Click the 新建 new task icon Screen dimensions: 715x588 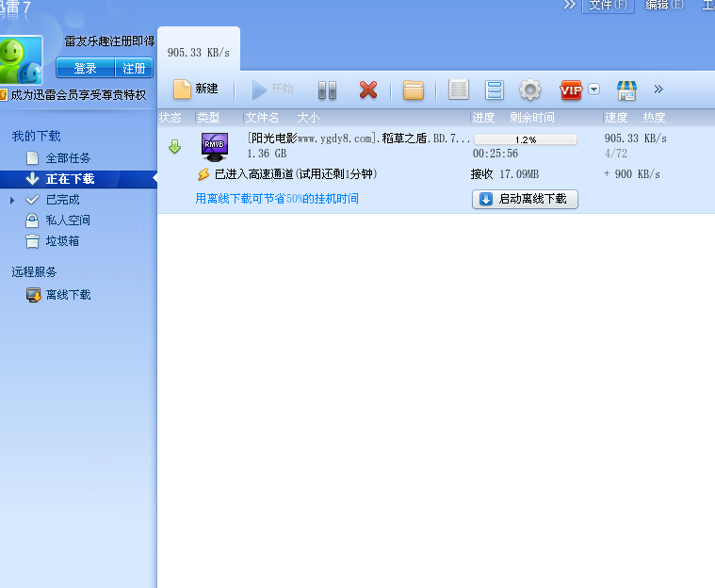click(x=182, y=89)
